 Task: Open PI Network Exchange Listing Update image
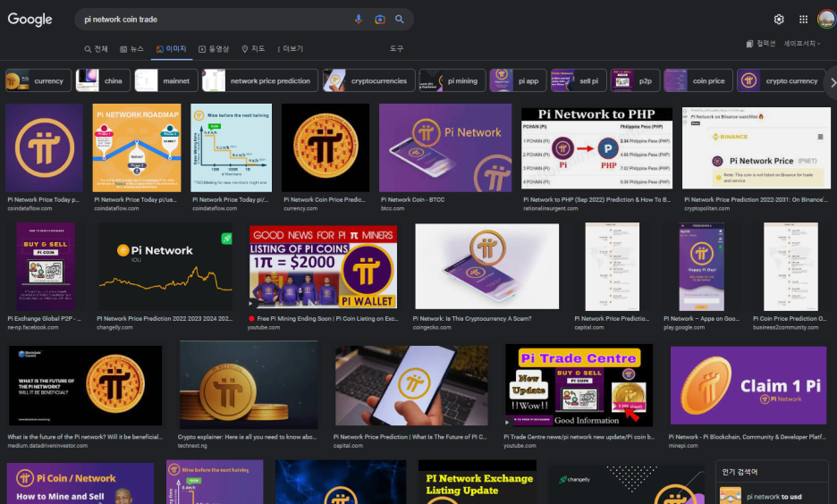tap(478, 483)
